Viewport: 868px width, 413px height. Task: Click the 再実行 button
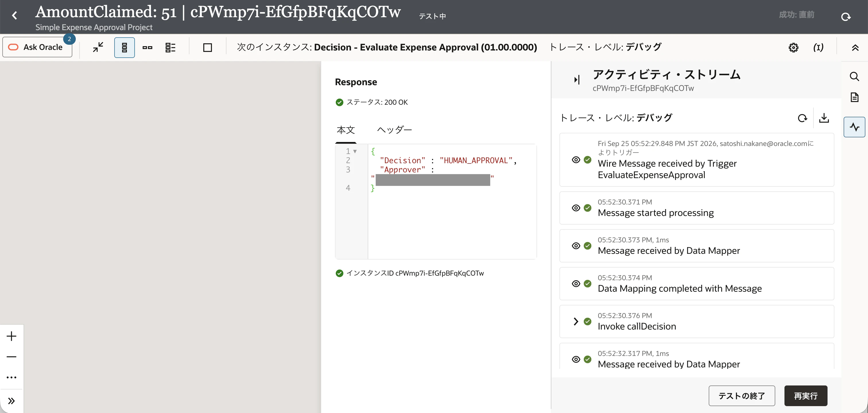click(x=806, y=396)
